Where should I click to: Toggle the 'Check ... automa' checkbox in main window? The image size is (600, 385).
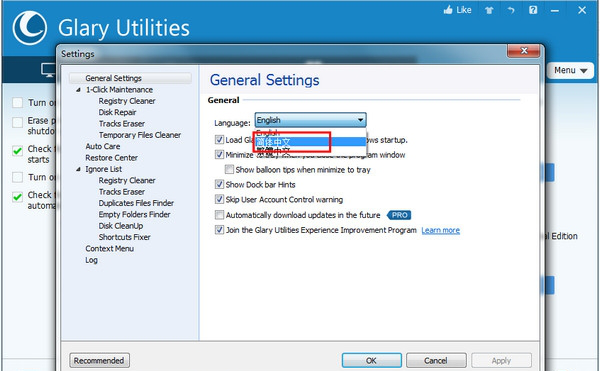[17, 197]
